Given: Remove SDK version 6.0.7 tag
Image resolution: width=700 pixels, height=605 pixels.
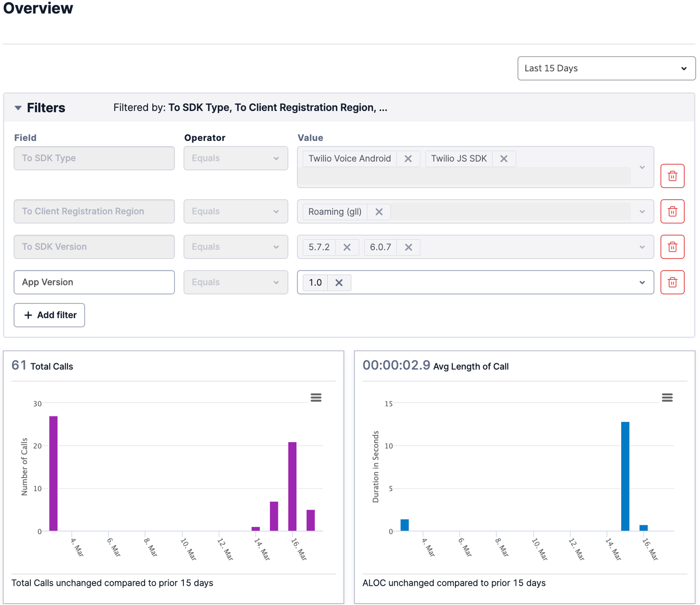Looking at the screenshot, I should 408,247.
